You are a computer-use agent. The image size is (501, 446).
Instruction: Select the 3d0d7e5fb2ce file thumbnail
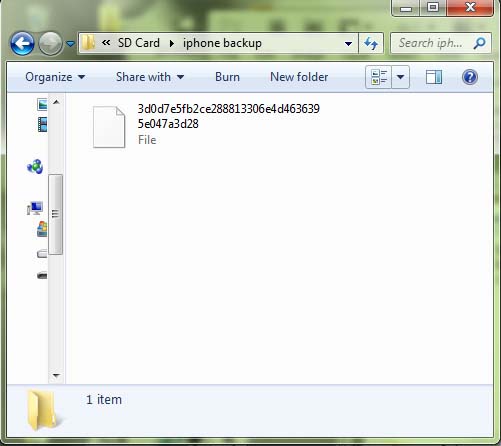[x=109, y=127]
